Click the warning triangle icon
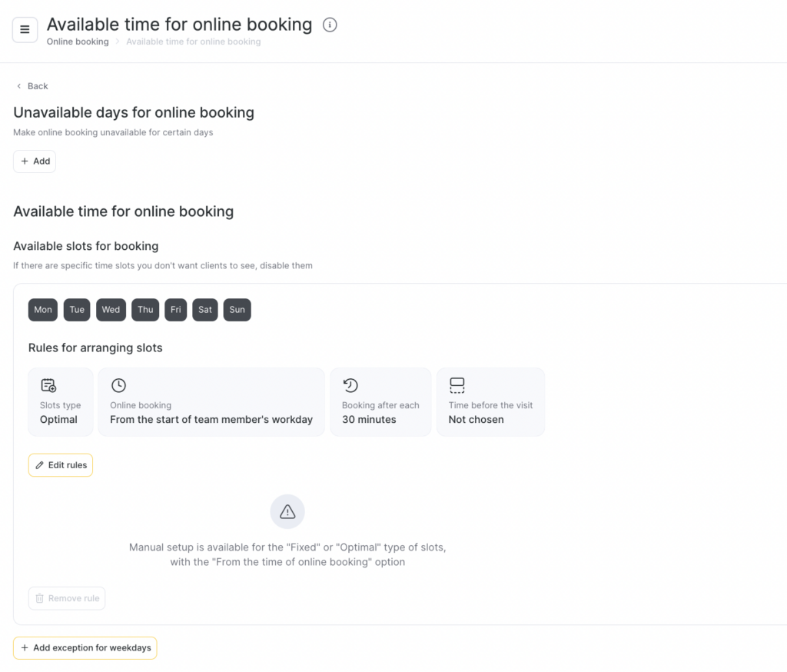 click(287, 511)
